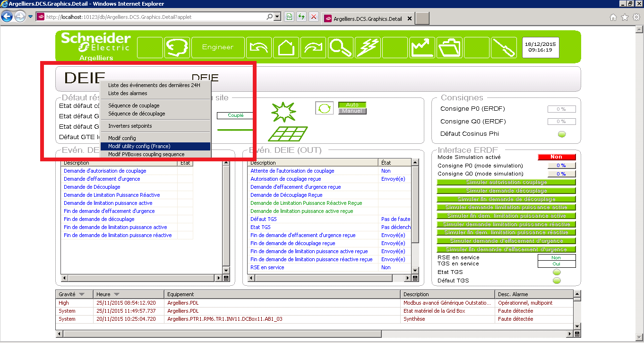Click the screwdriver tool icon
The width and height of the screenshot is (644, 343).
click(x=504, y=47)
